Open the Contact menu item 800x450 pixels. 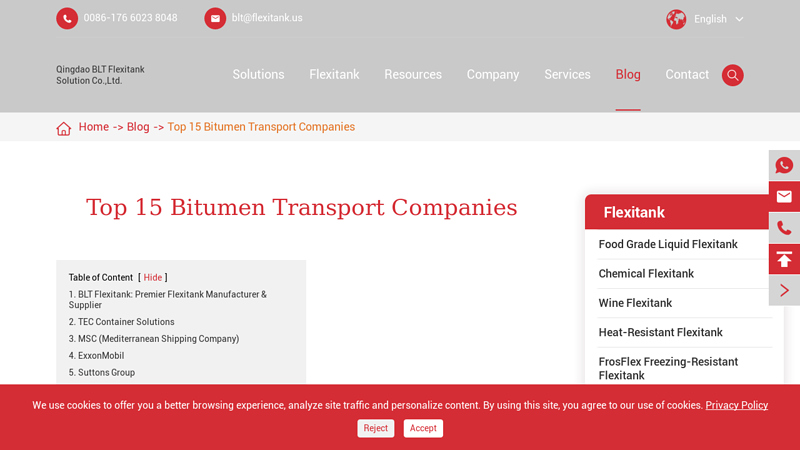tap(687, 74)
